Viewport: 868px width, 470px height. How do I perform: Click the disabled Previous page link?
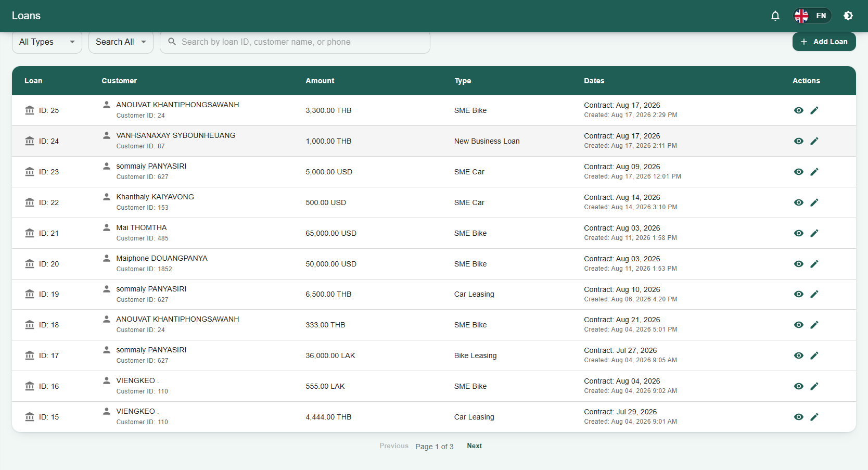(394, 446)
